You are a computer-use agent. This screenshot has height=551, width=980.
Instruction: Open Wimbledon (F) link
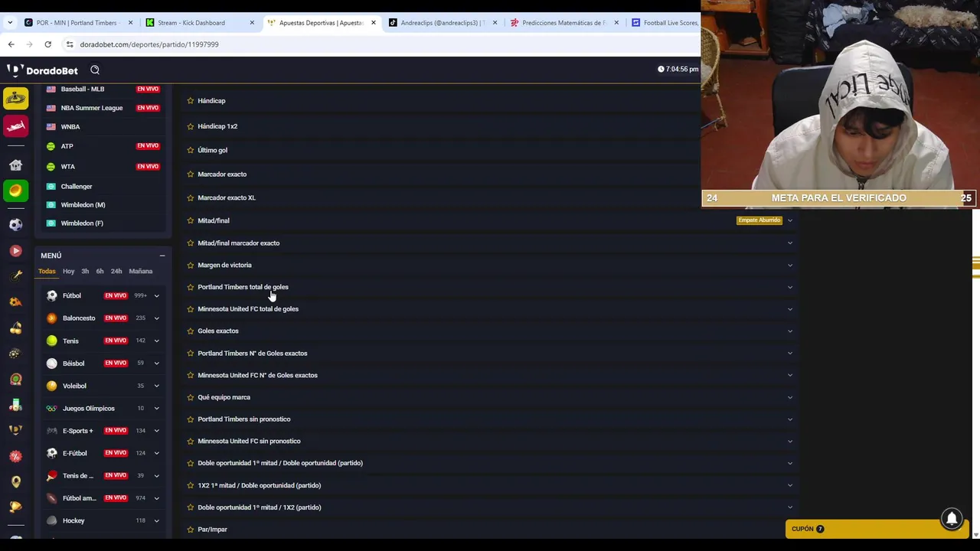coord(82,223)
